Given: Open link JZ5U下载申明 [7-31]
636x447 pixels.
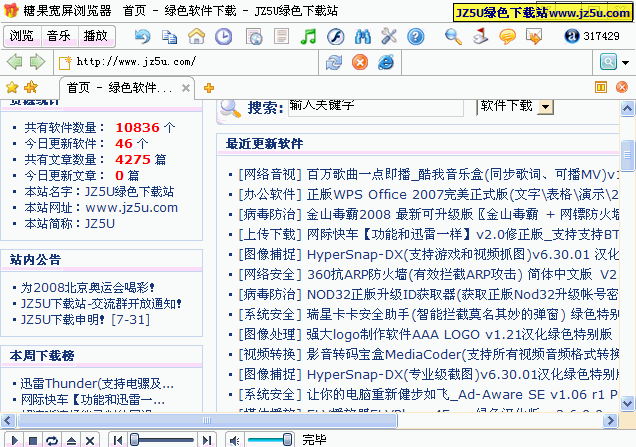Looking at the screenshot, I should [85, 320].
